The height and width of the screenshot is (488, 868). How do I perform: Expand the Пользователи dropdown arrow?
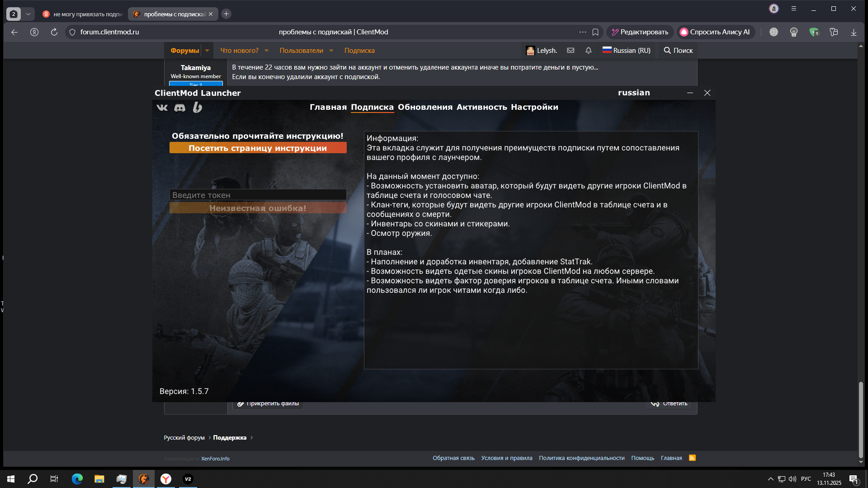pyautogui.click(x=331, y=51)
